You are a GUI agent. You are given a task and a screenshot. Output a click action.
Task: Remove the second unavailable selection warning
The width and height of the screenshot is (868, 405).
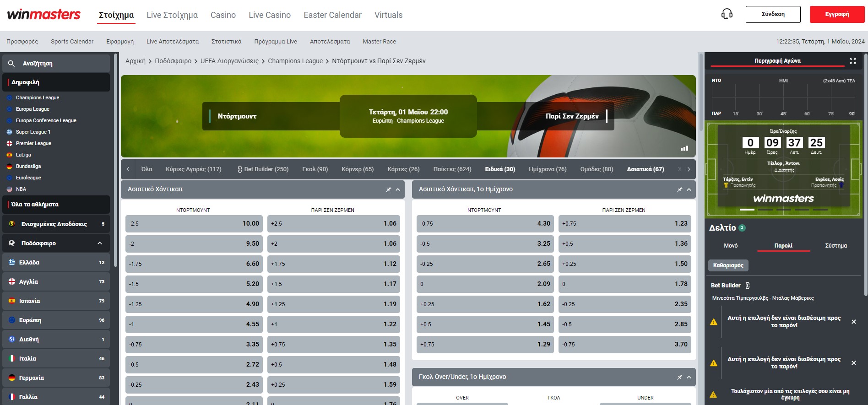tap(853, 363)
